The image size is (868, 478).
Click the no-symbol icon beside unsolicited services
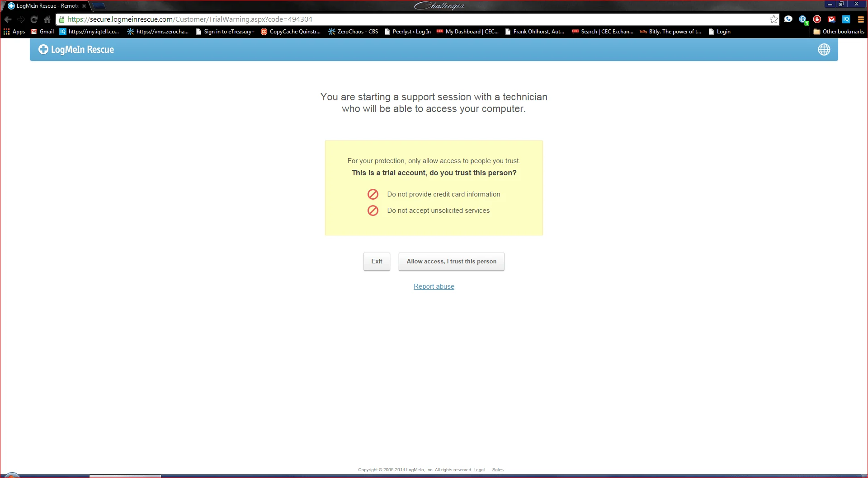(373, 211)
